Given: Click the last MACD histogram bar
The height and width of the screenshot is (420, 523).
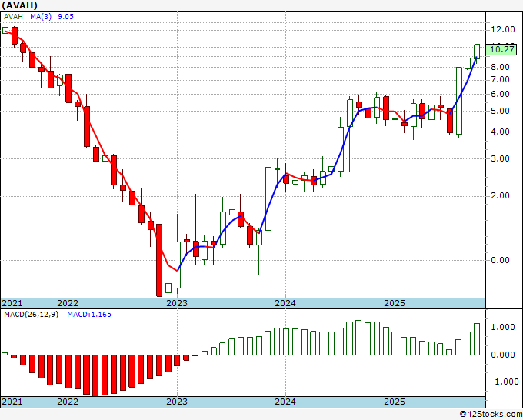Looking at the screenshot, I should click(x=477, y=339).
